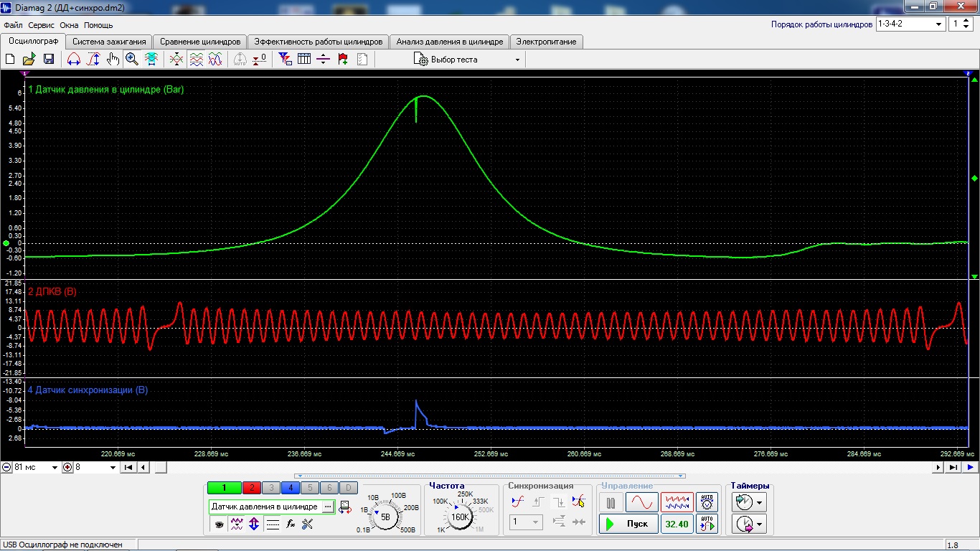Click the dashed lines icon in channel panel

pyautogui.click(x=273, y=524)
